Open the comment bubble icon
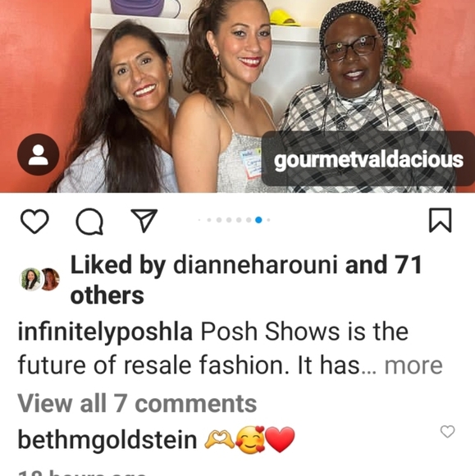Image resolution: width=475 pixels, height=476 pixels. point(89,222)
